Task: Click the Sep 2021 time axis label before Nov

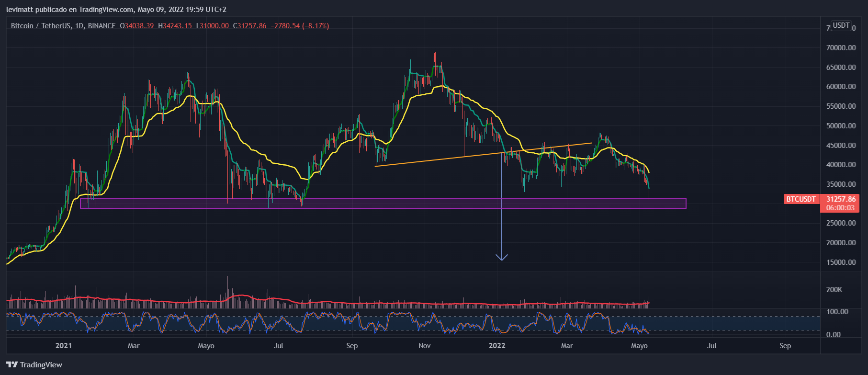Action: [352, 346]
